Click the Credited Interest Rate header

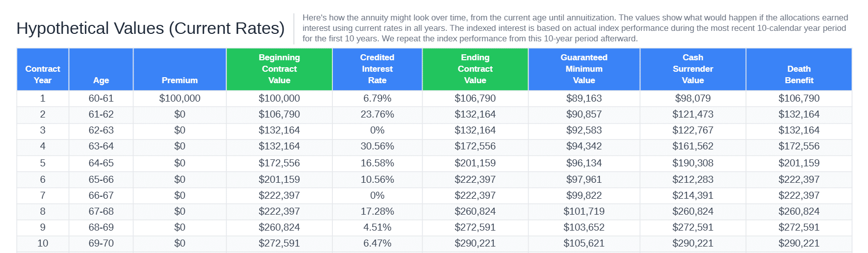click(377, 69)
